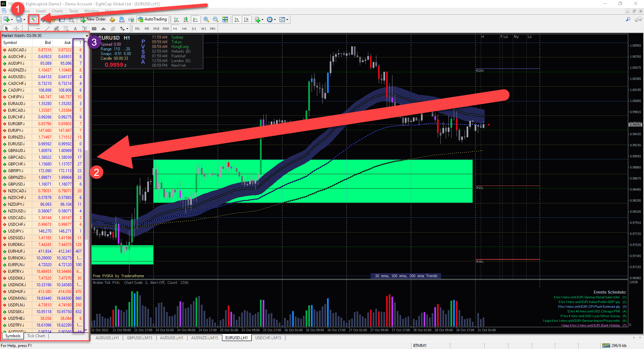Screen dimensions: 644x349
Task: Enable Auto Scroll on chart
Action: (237, 19)
